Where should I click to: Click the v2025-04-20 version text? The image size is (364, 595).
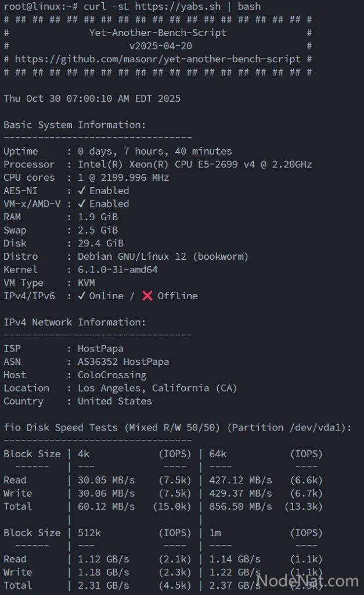pyautogui.click(x=161, y=46)
